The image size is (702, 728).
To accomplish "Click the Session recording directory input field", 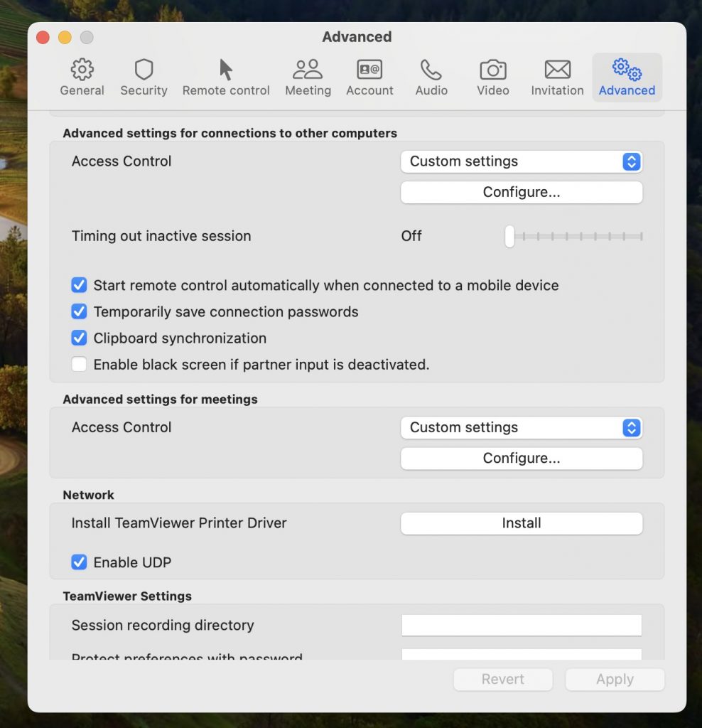I will pyautogui.click(x=522, y=625).
